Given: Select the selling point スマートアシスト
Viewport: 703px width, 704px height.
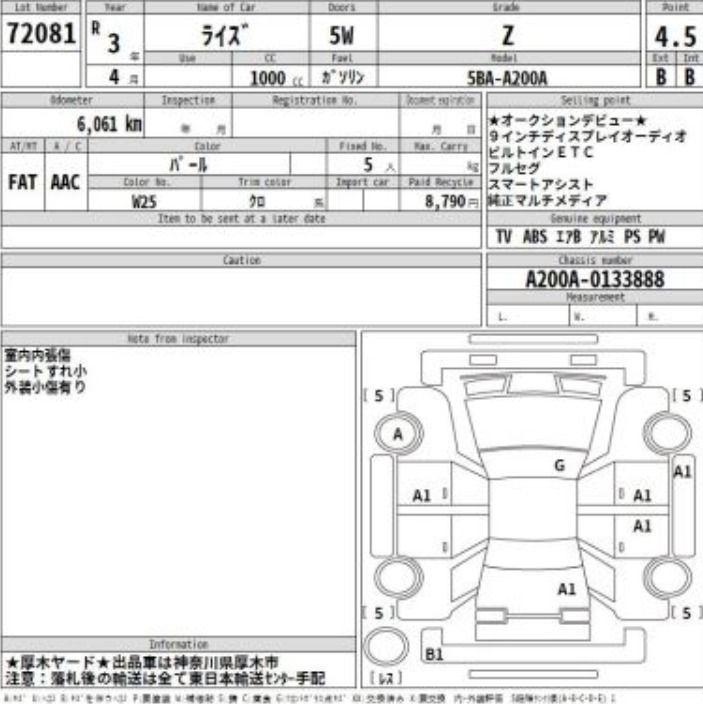Looking at the screenshot, I should [x=541, y=184].
